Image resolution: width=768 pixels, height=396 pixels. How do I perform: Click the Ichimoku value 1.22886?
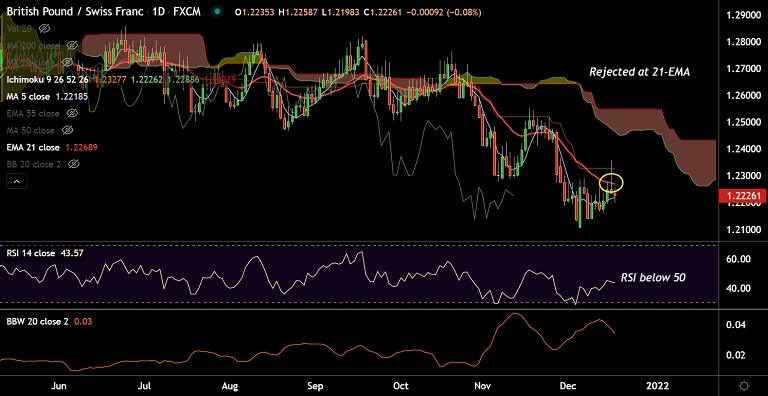pos(184,79)
